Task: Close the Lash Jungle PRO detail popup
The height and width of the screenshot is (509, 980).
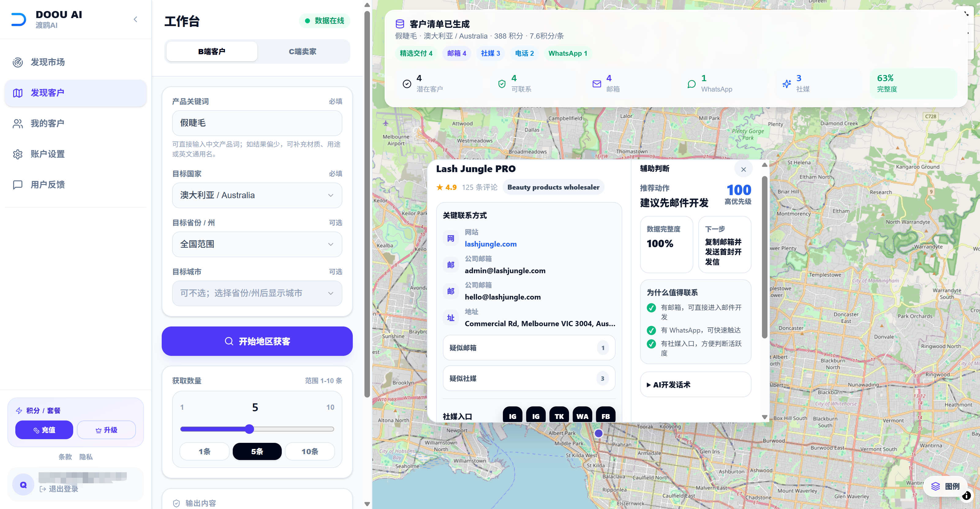Action: click(x=743, y=169)
